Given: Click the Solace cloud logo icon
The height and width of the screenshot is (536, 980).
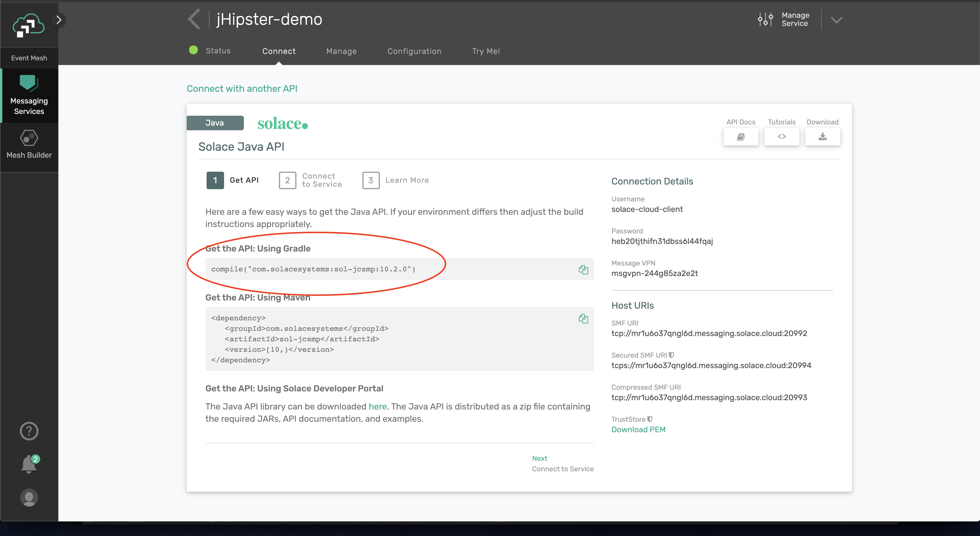Looking at the screenshot, I should (28, 25).
